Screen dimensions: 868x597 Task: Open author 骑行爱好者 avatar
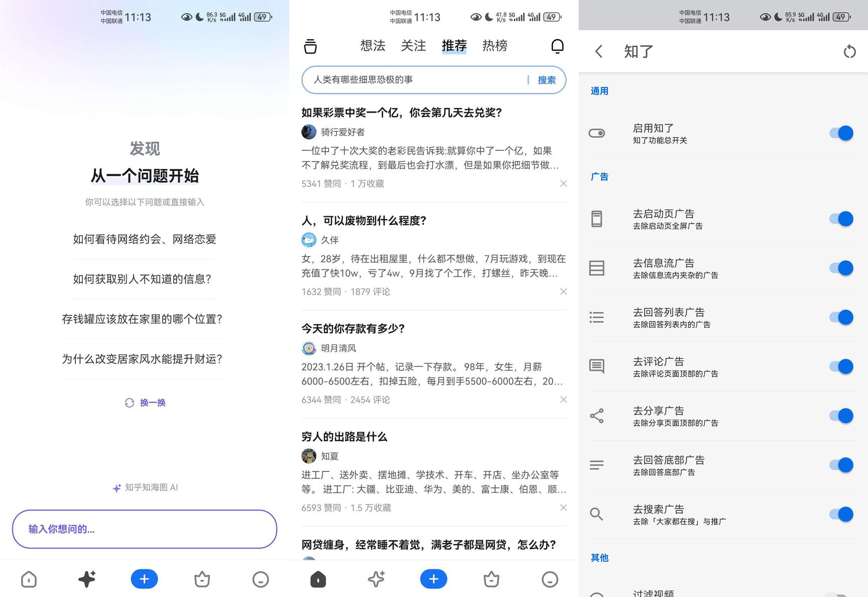(309, 132)
